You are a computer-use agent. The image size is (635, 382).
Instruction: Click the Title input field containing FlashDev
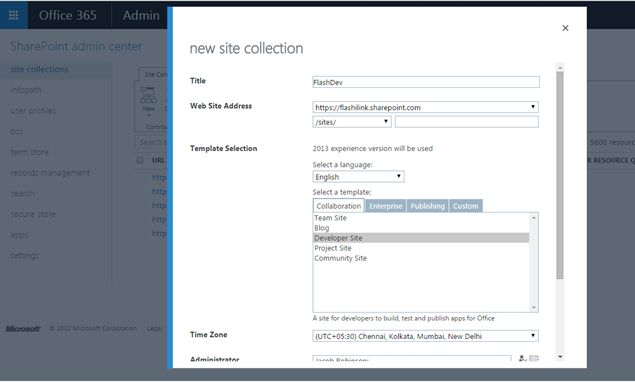(x=426, y=82)
